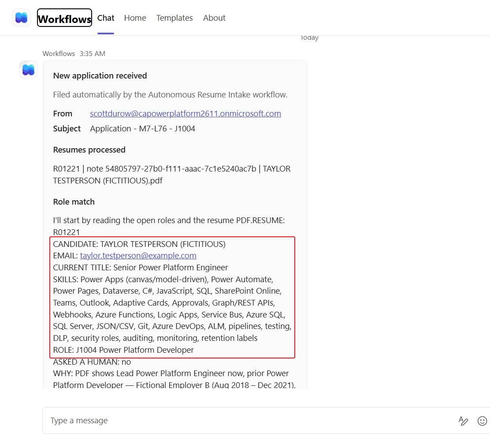The height and width of the screenshot is (448, 490).
Task: Click the 'ROLE: J1004 Power Platform Developer' line
Action: pos(123,350)
